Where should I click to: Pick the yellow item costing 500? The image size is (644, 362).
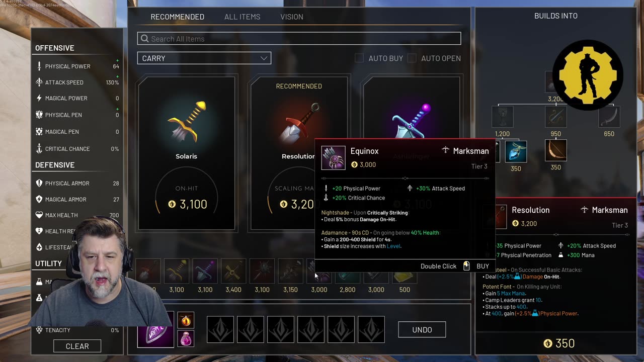405,271
